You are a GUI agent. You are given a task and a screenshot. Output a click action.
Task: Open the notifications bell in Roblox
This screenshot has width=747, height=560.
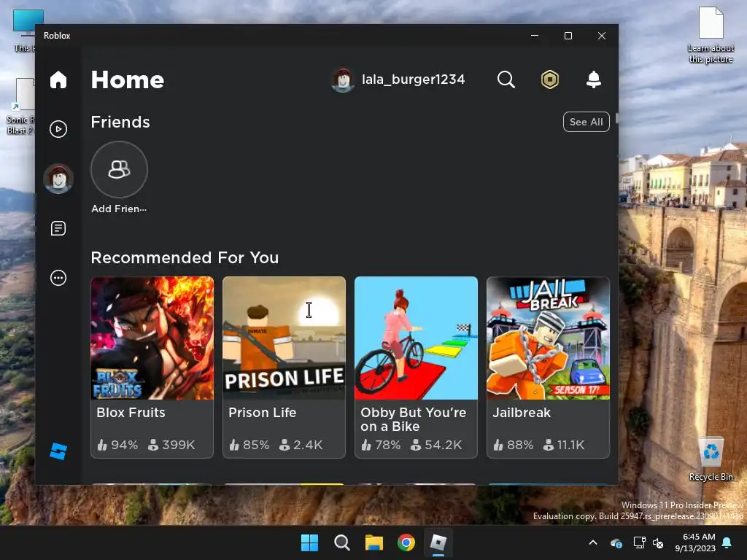[594, 79]
